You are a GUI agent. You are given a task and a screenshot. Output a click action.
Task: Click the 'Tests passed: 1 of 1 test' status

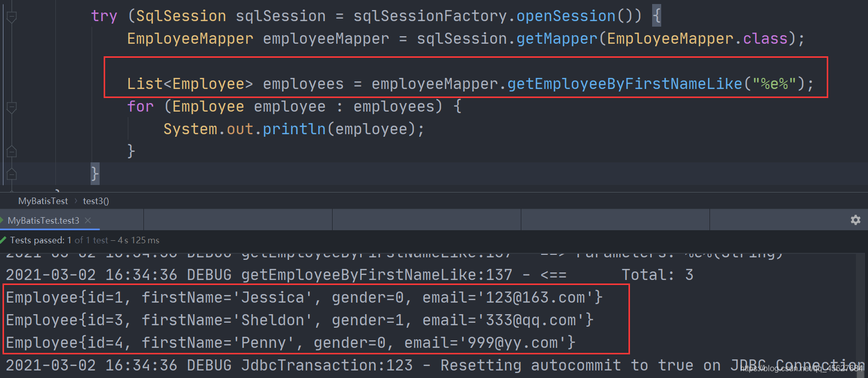59,240
